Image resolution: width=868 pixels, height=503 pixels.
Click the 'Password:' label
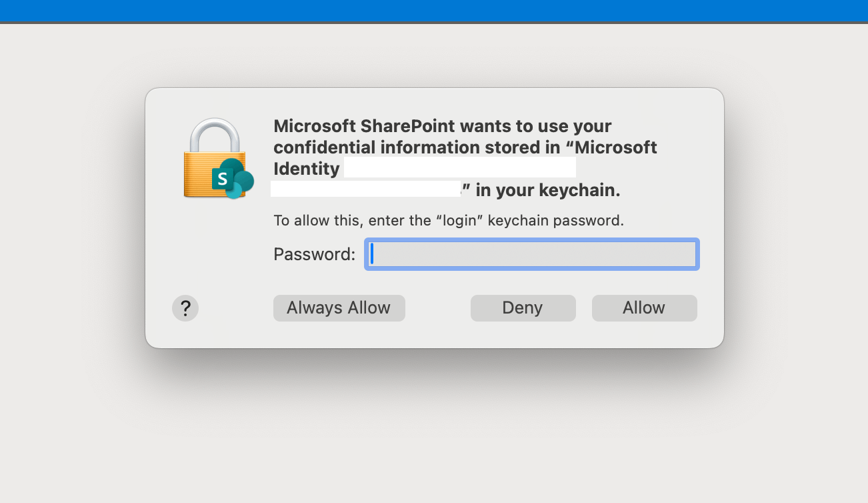(x=315, y=254)
